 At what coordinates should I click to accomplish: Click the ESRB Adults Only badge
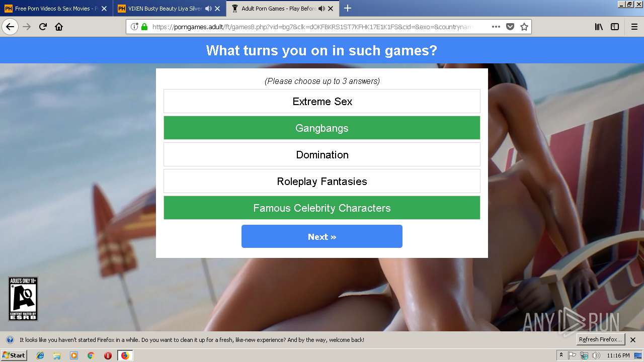pos(23,299)
